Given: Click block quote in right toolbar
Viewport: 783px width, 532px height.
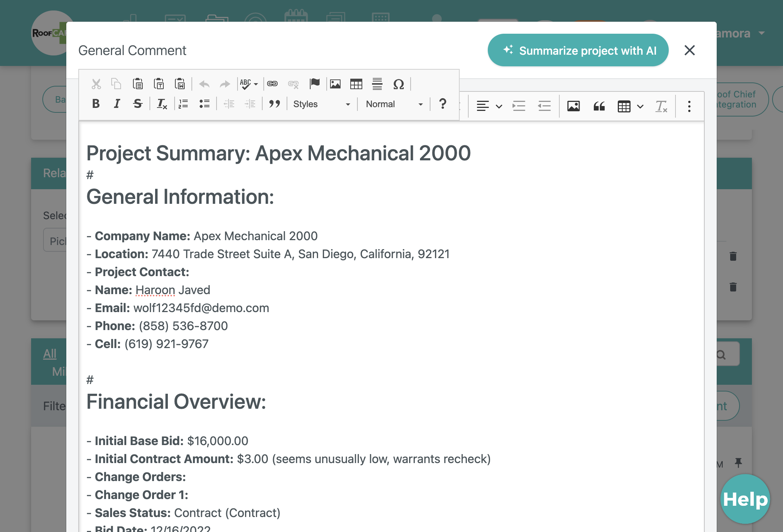Looking at the screenshot, I should (599, 106).
